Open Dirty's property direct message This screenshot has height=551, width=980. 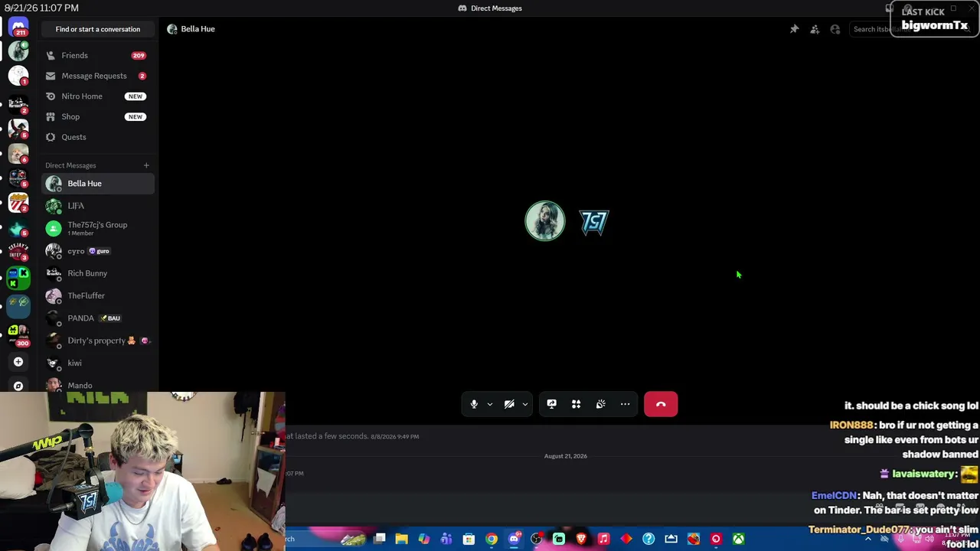[98, 341]
